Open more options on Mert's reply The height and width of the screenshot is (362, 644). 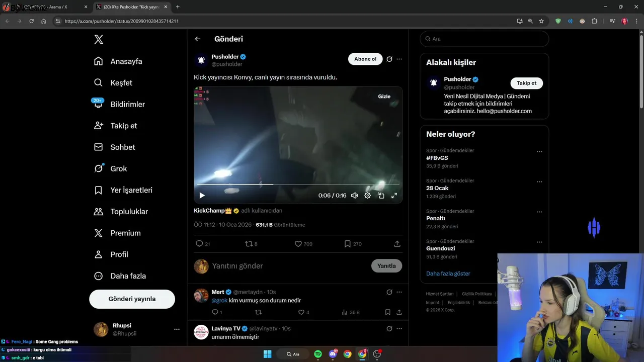tap(399, 292)
